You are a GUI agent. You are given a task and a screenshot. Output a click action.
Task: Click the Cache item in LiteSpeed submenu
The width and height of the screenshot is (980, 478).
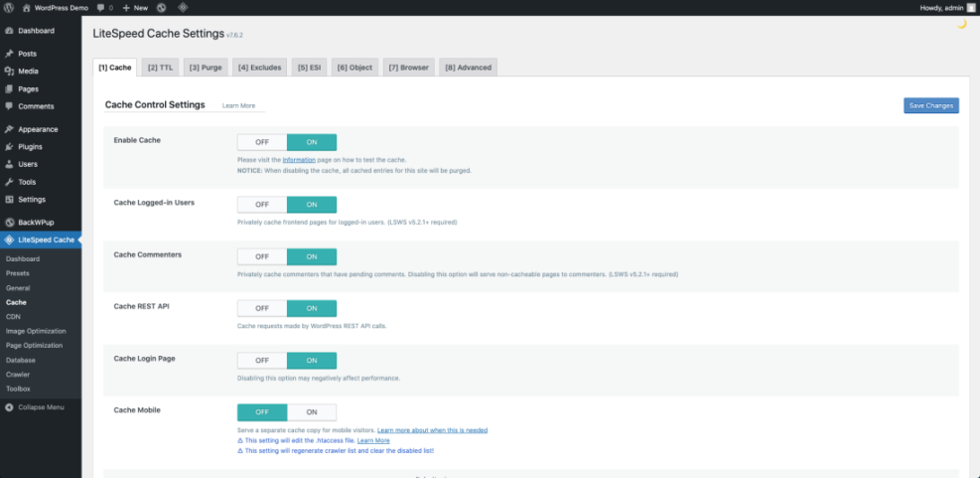coord(16,302)
